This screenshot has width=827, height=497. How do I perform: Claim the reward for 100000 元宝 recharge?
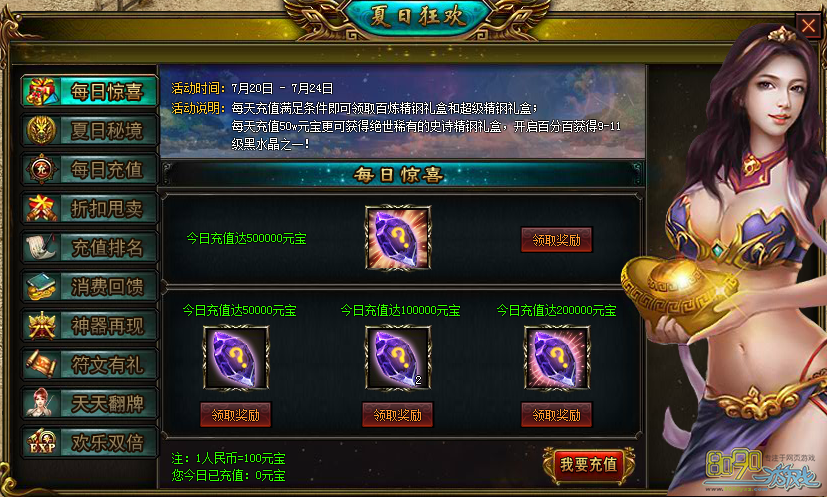tap(398, 415)
